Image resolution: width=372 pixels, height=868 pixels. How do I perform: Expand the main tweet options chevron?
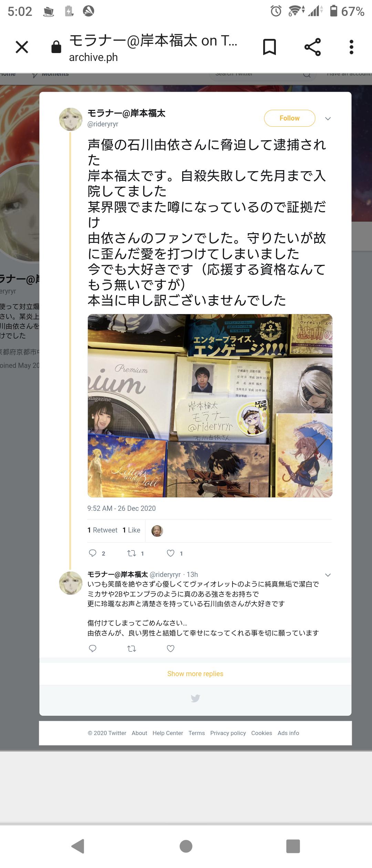328,118
